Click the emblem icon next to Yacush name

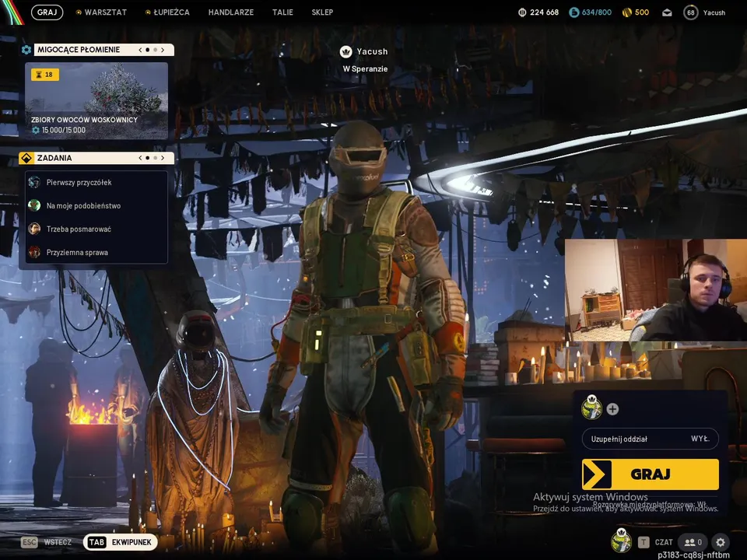tap(345, 51)
